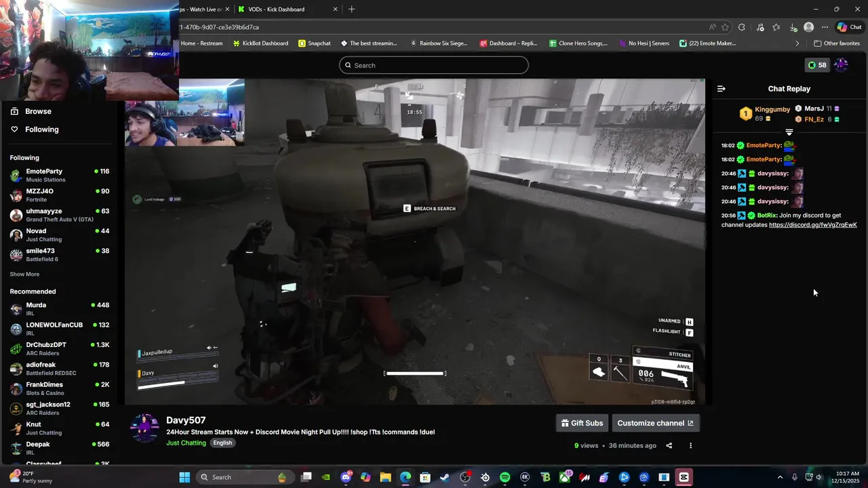Screen dimensions: 868x488
Task: Open Copilot Chat button
Action: coord(849,27)
